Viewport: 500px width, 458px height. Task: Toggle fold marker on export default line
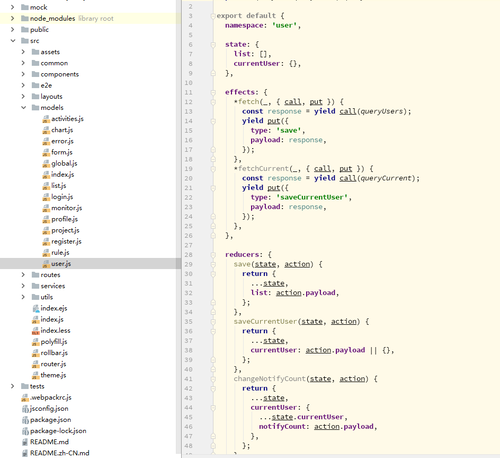pos(213,16)
